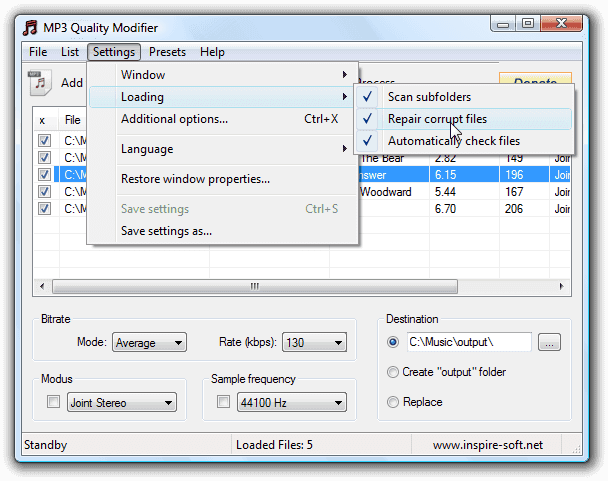
Task: Minimize the MP3 Quality Modifier window
Action: point(503,24)
